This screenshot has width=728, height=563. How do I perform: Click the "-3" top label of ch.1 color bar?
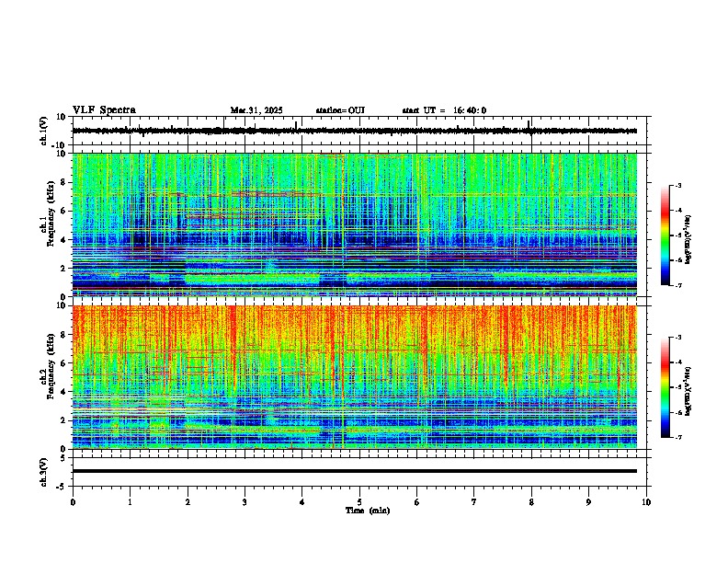tap(677, 185)
